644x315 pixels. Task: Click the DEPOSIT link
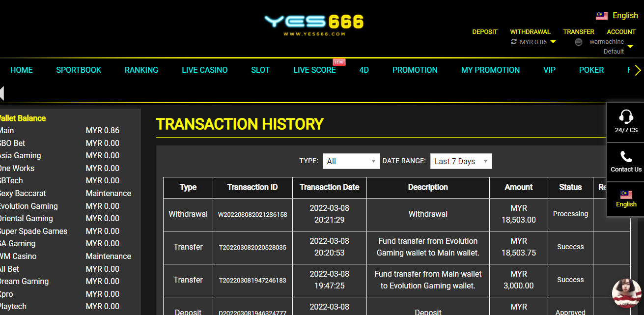click(484, 32)
